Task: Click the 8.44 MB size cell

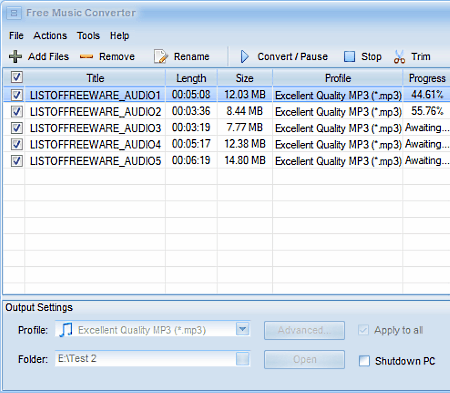Action: click(245, 111)
